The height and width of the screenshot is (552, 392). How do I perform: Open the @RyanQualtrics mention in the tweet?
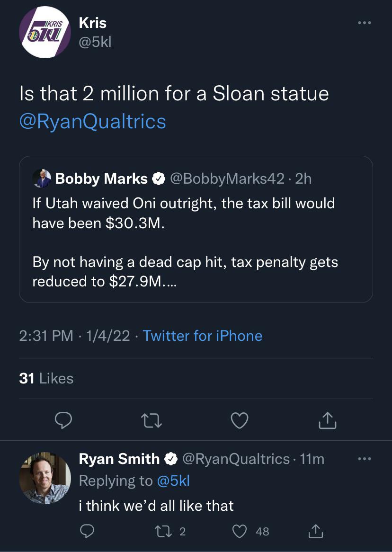(x=93, y=122)
